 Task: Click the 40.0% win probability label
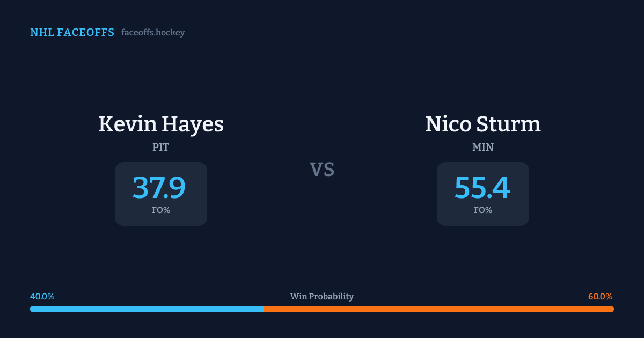pos(42,297)
